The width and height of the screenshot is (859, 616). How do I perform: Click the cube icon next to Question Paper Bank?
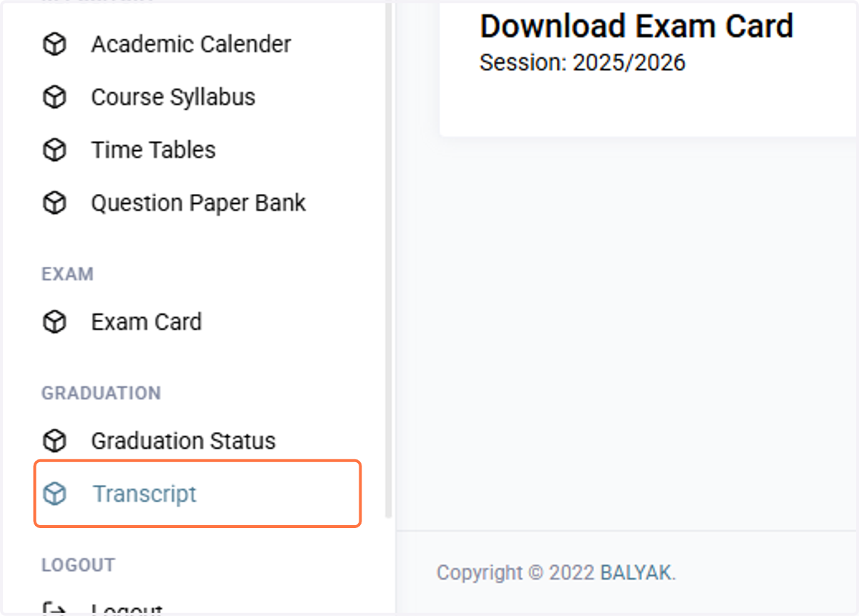point(54,203)
